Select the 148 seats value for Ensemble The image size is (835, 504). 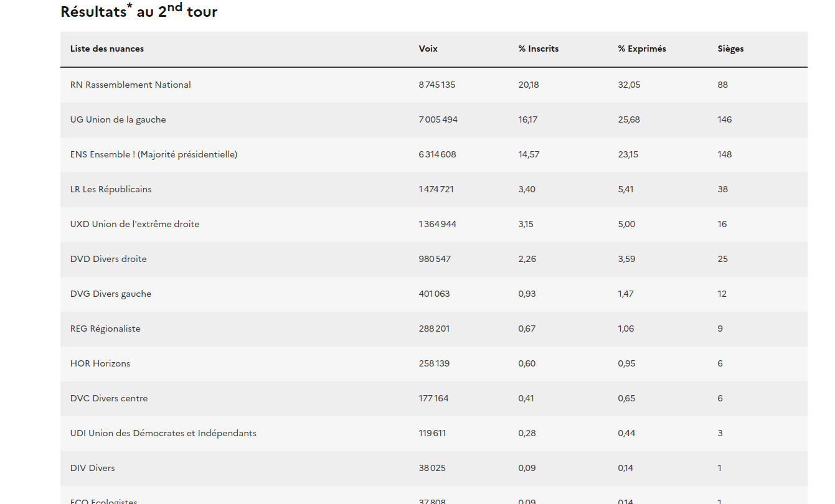click(724, 154)
